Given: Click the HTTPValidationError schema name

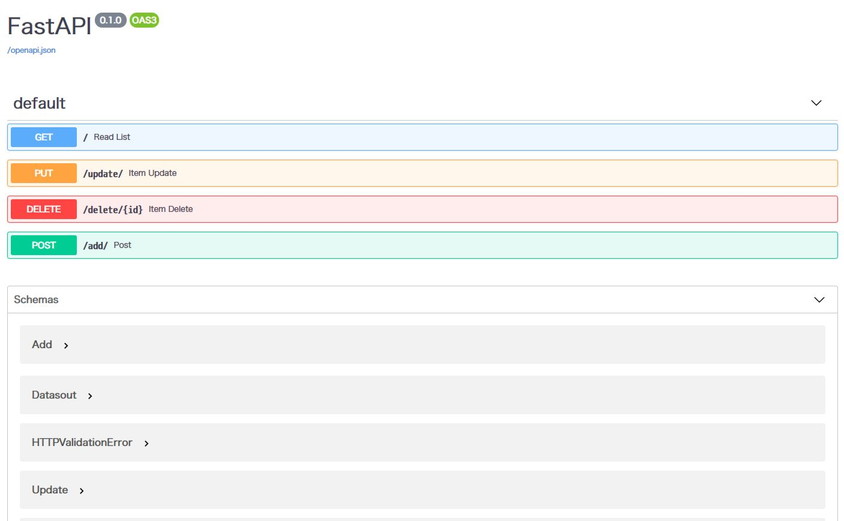Looking at the screenshot, I should tap(82, 442).
